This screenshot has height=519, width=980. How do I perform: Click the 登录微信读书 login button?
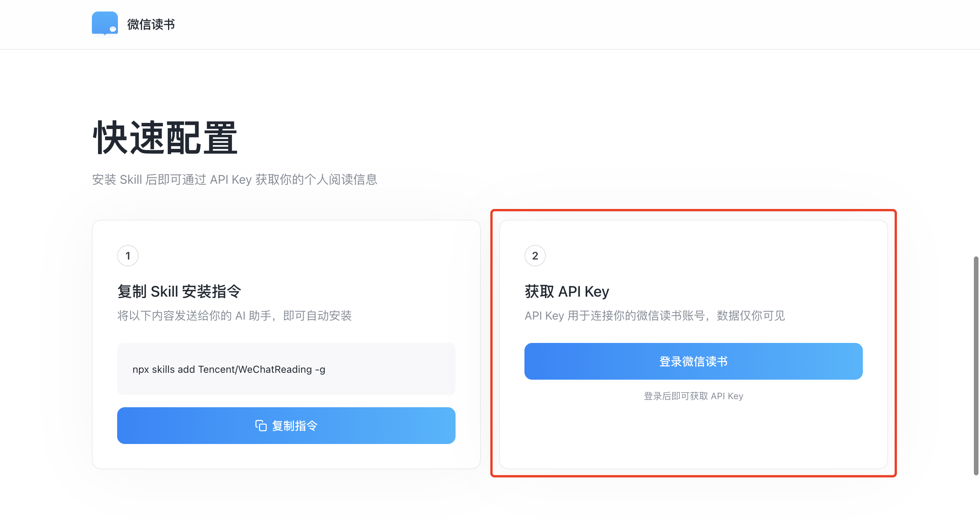(x=694, y=361)
